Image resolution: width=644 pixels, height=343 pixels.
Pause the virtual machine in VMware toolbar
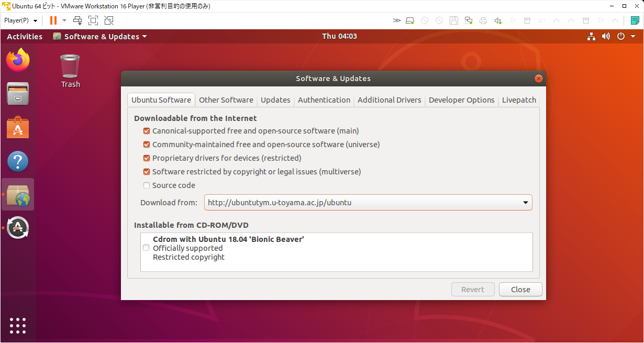pos(53,20)
